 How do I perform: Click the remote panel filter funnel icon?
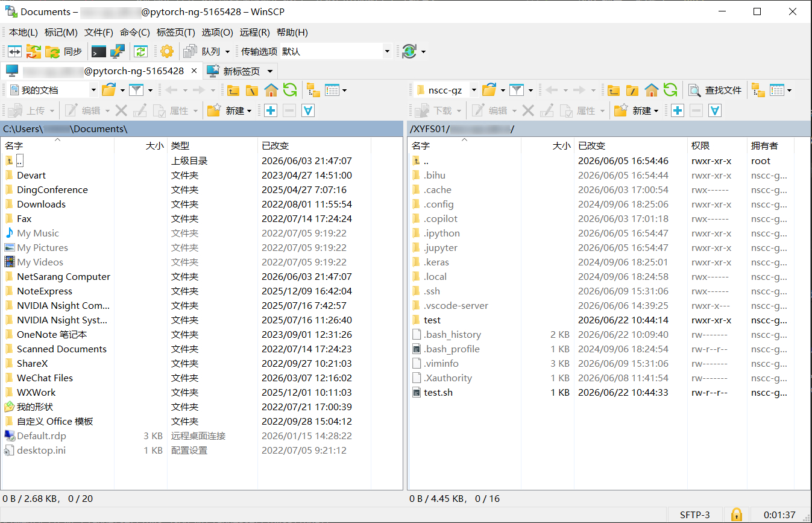517,90
